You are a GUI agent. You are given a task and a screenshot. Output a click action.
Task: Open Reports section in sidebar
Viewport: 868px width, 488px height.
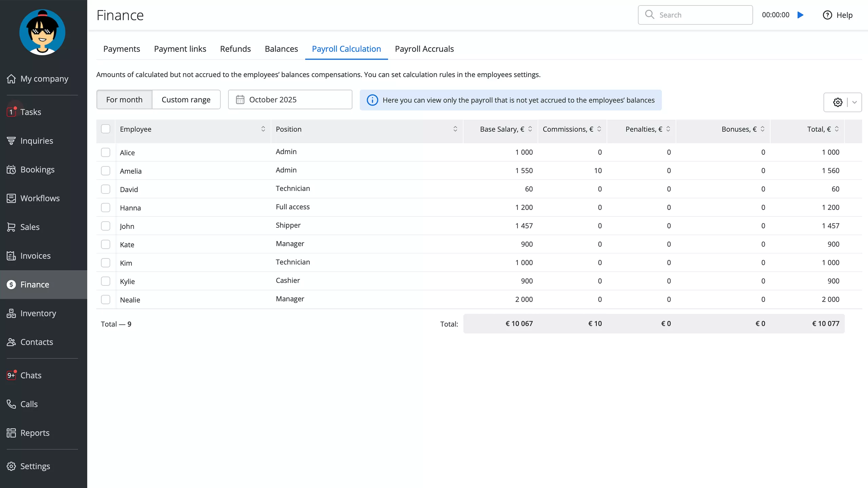35,433
